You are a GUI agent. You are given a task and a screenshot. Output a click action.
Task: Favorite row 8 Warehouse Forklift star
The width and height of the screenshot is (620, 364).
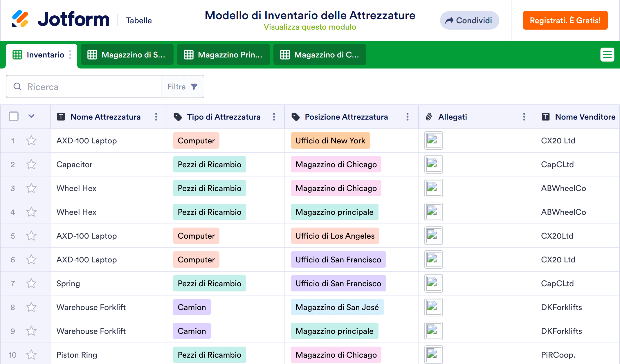(31, 307)
